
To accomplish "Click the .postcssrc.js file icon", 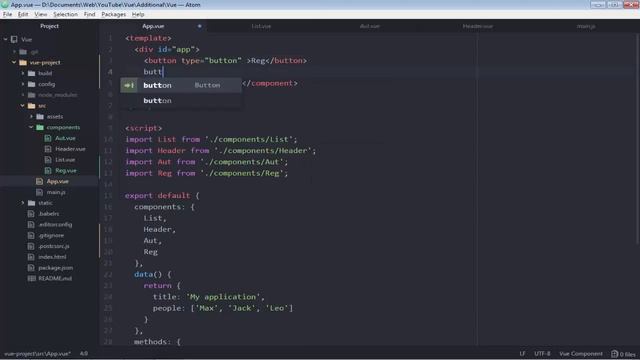I will click(x=31, y=246).
